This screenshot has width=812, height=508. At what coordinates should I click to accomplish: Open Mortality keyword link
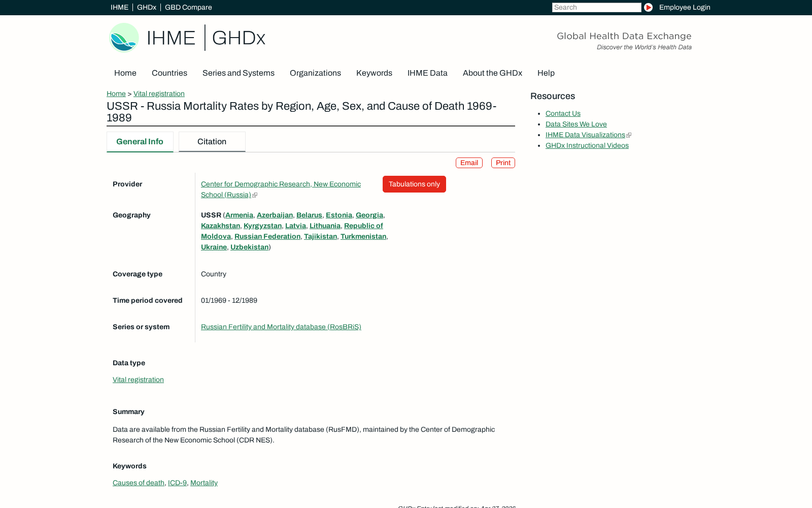204,483
